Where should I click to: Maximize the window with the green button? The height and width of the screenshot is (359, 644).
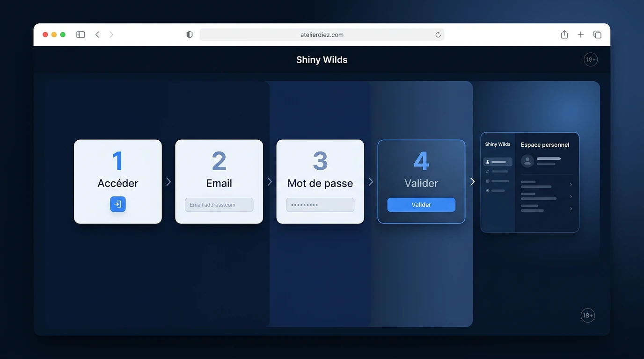pyautogui.click(x=63, y=35)
